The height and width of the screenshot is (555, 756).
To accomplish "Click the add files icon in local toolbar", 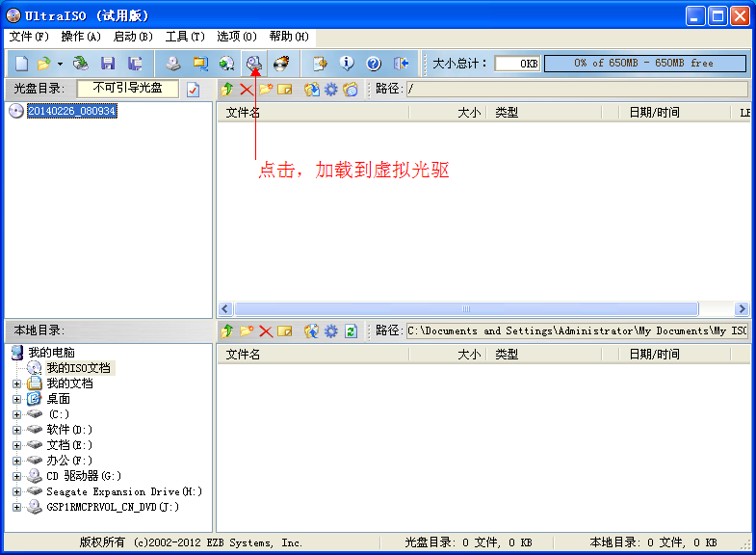I will coord(311,331).
